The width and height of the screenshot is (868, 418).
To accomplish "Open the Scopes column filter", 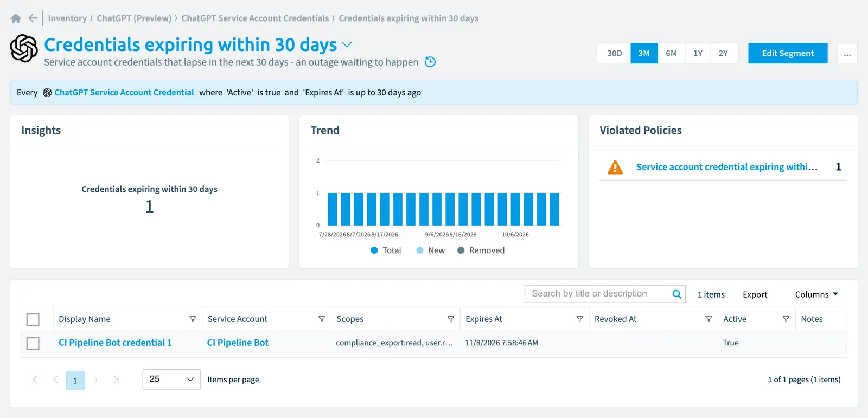I will [x=450, y=319].
